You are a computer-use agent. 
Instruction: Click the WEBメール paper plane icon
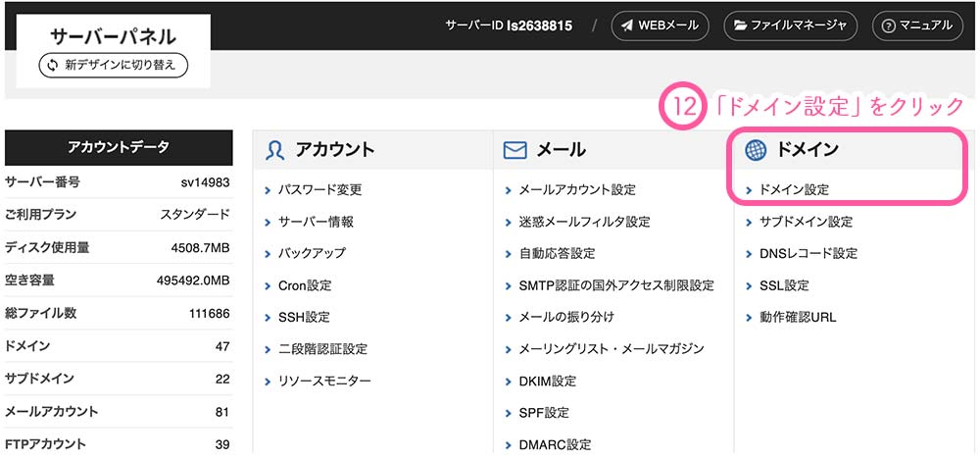pos(625,25)
